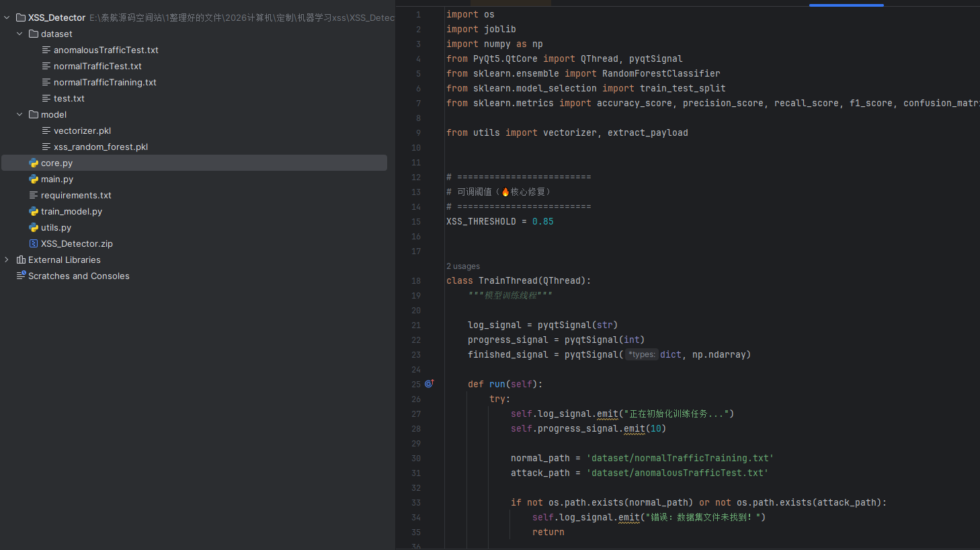This screenshot has width=980, height=550.
Task: Select main.py in the project tree
Action: pyautogui.click(x=57, y=179)
